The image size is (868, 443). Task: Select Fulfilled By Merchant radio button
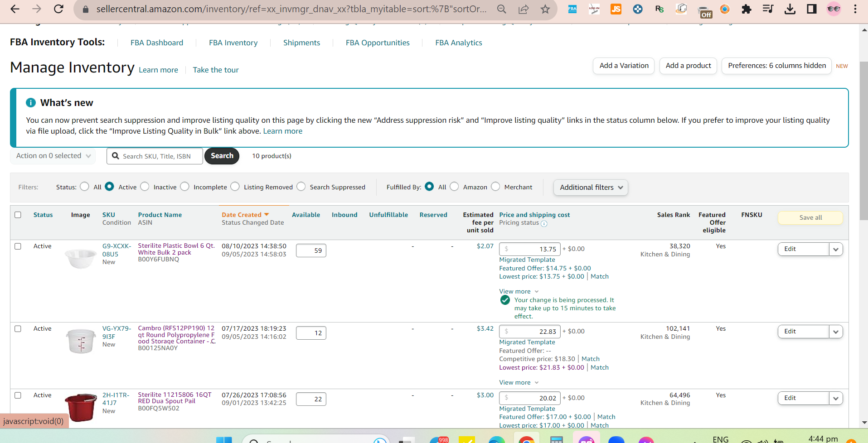click(495, 187)
